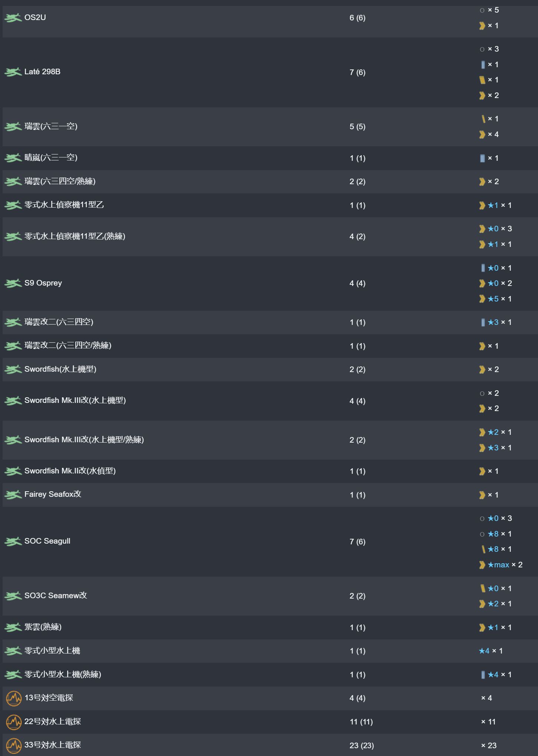This screenshot has width=538, height=756.
Task: Click the ★max label in SOC Seagull row
Action: [498, 565]
